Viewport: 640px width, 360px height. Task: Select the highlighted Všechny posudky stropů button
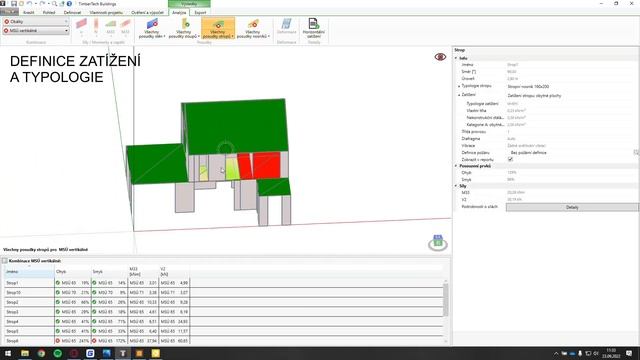click(x=218, y=29)
